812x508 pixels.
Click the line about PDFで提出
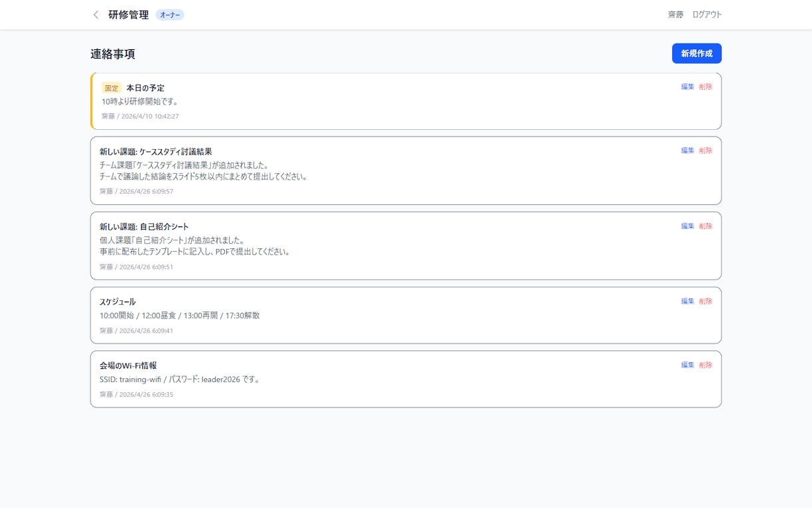194,252
